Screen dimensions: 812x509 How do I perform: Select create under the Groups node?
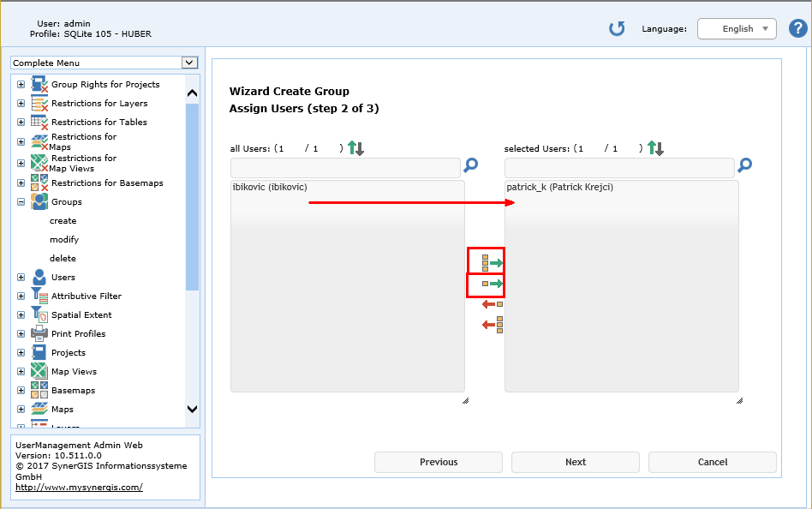tap(64, 220)
